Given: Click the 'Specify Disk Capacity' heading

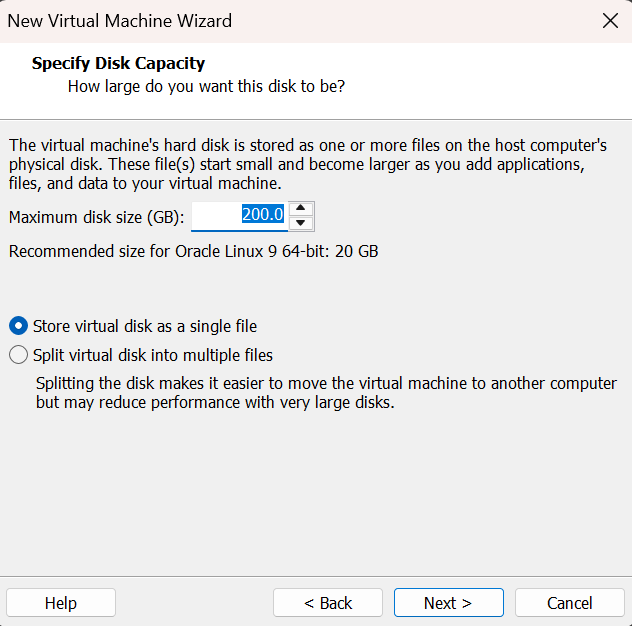Looking at the screenshot, I should (118, 63).
